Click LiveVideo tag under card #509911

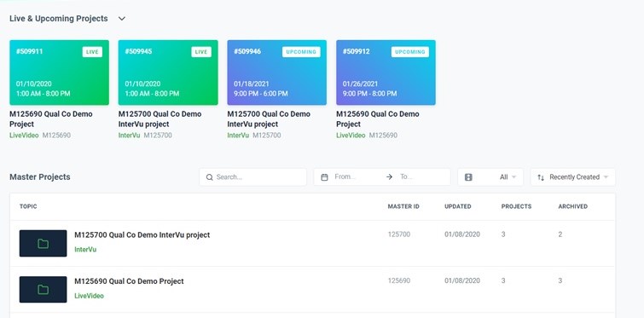coord(24,136)
